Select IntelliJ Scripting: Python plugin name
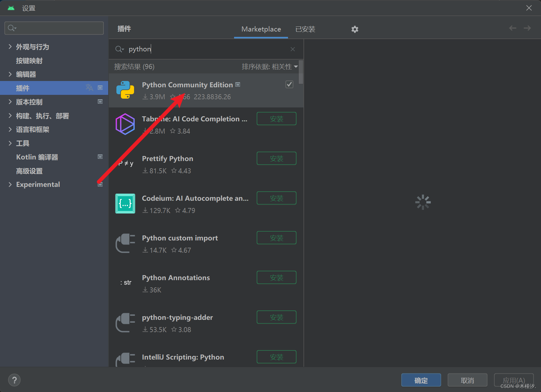The height and width of the screenshot is (392, 541). pyautogui.click(x=183, y=357)
